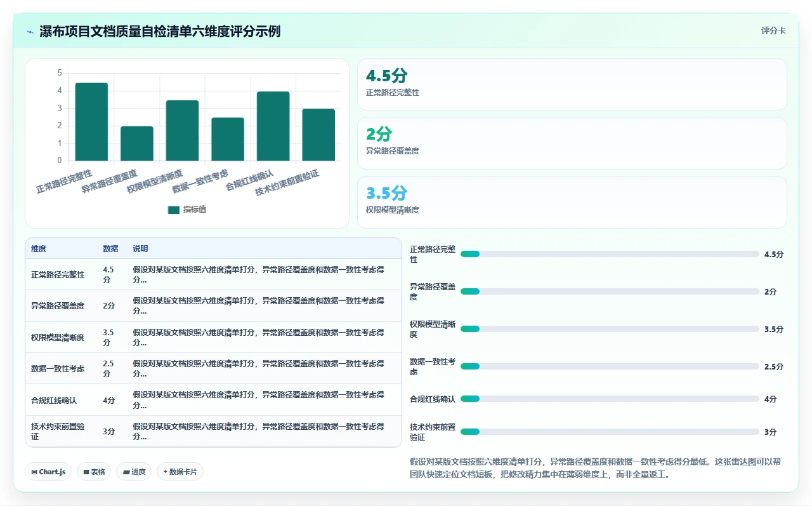Click the Chart.js tag
Image resolution: width=812 pixels, height=506 pixels.
(x=48, y=472)
